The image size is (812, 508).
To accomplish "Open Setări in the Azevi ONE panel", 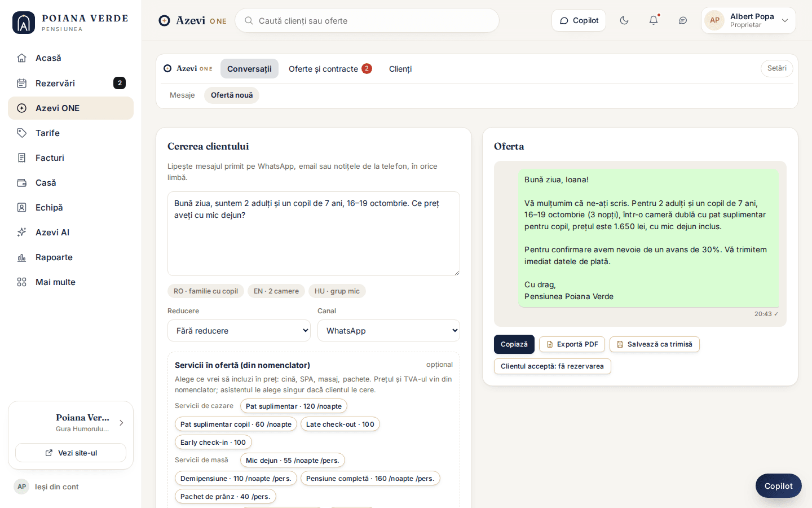I will (x=777, y=68).
